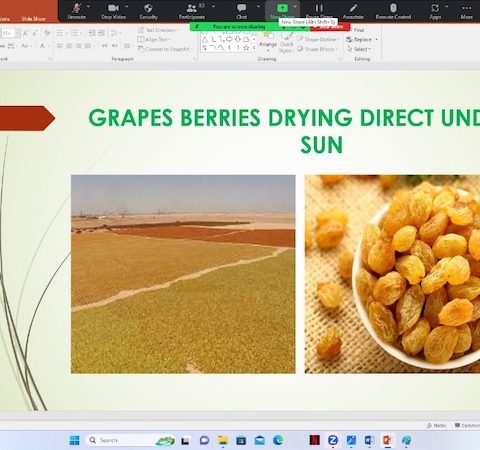Viewport: 480px width, 450px height.
Task: Open File Explorer from the taskbar
Action: point(223,440)
